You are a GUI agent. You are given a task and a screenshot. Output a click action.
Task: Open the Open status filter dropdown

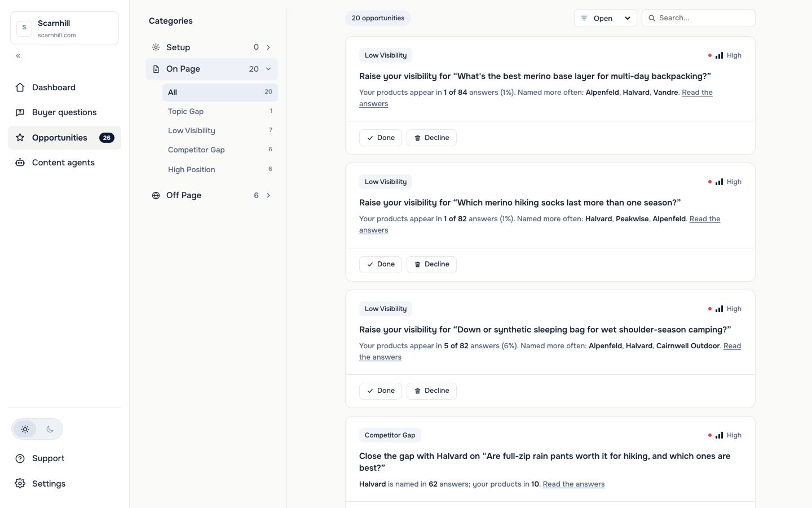click(605, 18)
